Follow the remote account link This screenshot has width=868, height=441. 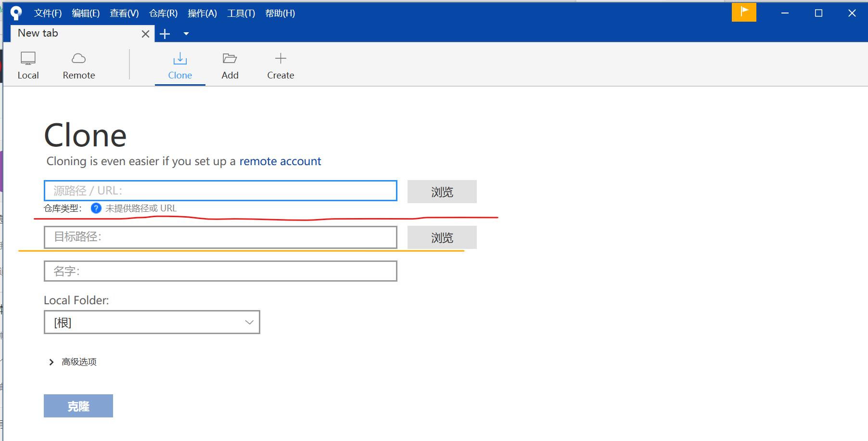[x=281, y=161]
